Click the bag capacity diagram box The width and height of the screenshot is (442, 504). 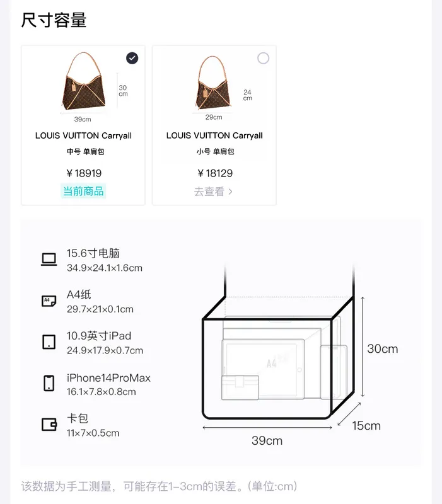pyautogui.click(x=278, y=342)
